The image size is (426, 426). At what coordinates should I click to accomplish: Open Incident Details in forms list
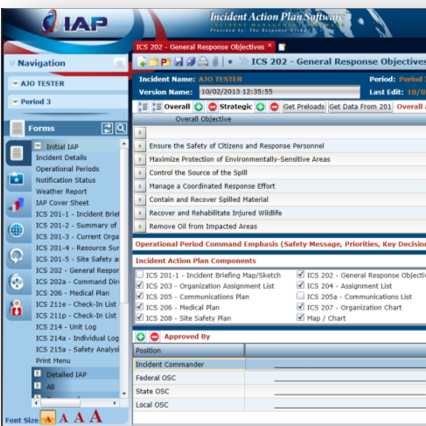[61, 158]
